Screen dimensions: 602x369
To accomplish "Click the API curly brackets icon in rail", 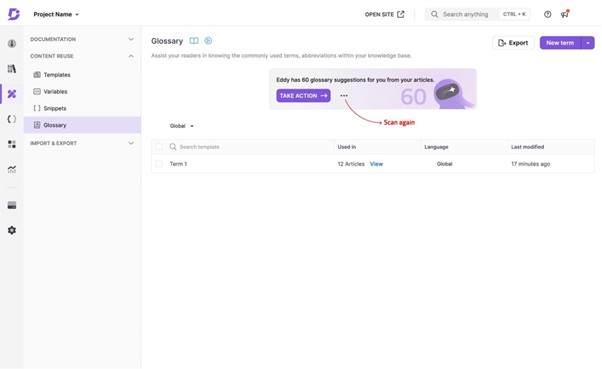I will (12, 119).
